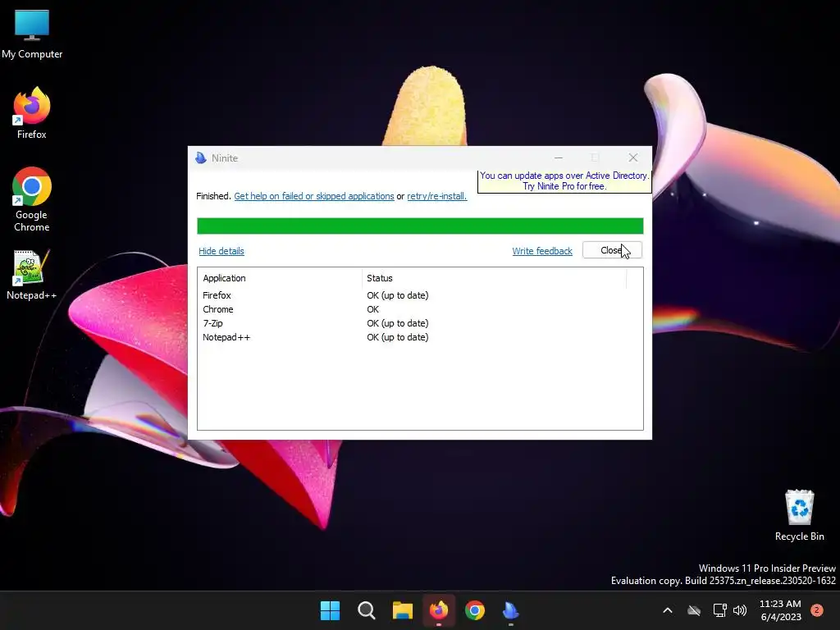
Task: Show hidden system tray icons
Action: [x=668, y=610]
